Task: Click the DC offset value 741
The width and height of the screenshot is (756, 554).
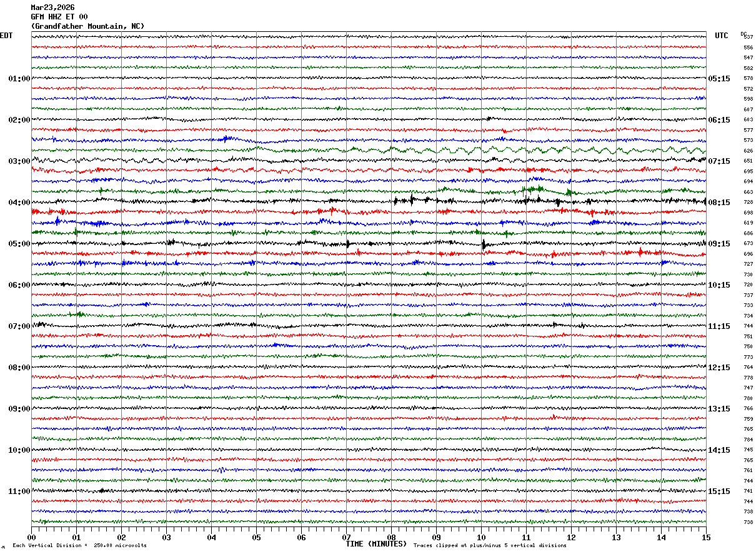Action: [x=748, y=491]
